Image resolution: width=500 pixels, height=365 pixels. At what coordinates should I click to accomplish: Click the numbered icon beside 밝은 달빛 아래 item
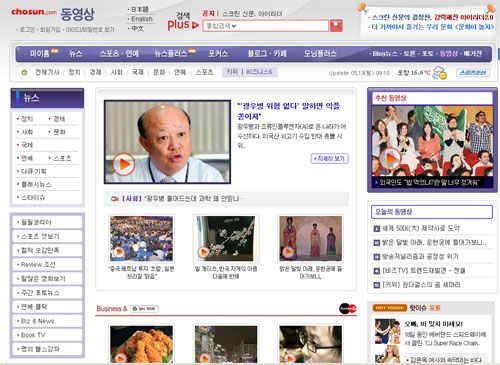pyautogui.click(x=376, y=243)
